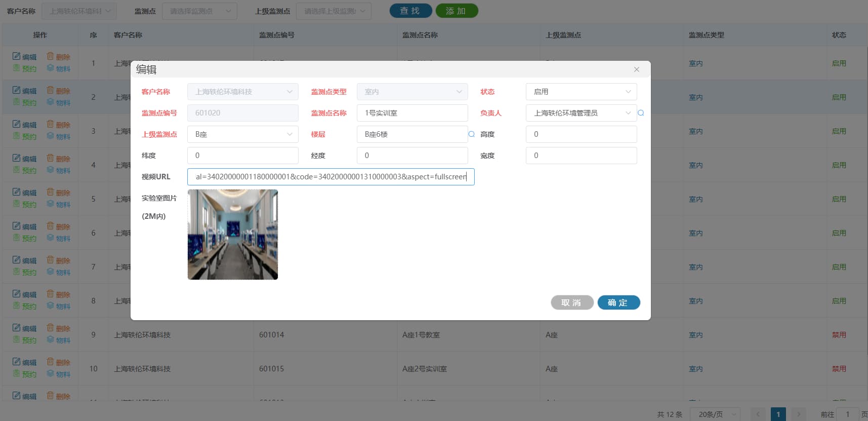Image resolution: width=868 pixels, height=421 pixels.
Task: Click 物料 icon in row 10
Action: (x=50, y=373)
